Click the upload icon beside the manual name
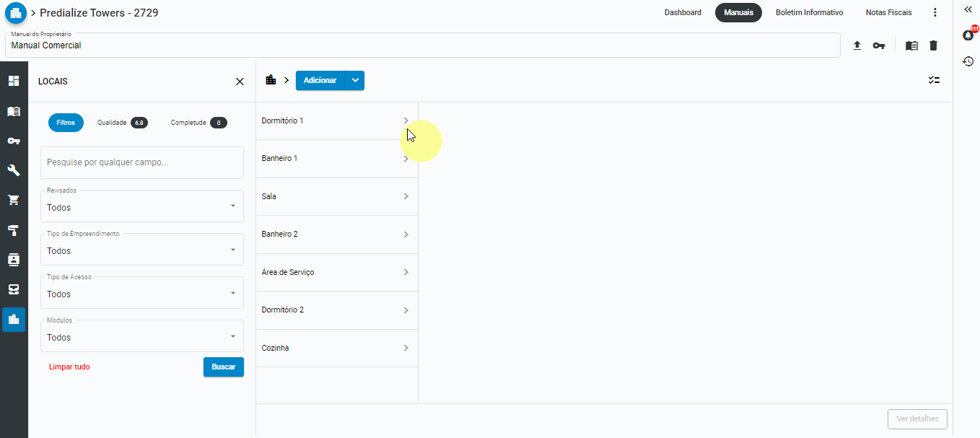 pos(857,45)
